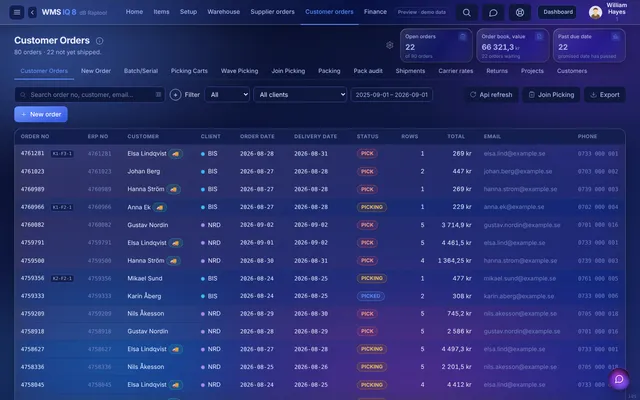Switch to the Customers tab

pos(572,71)
